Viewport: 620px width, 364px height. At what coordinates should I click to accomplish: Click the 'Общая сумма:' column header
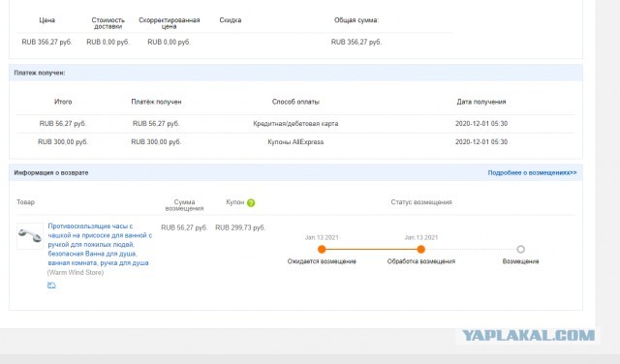[356, 20]
